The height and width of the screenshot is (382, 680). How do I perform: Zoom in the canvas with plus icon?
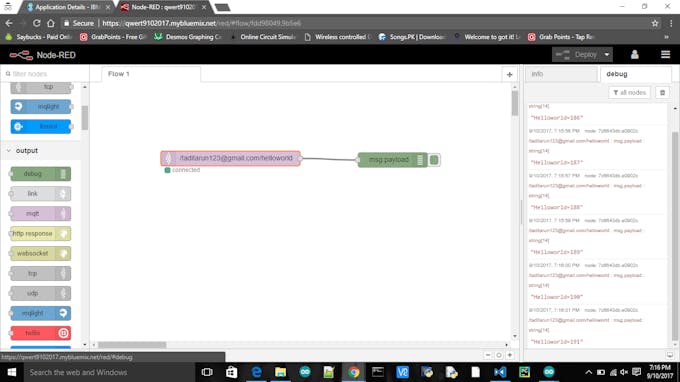[510, 355]
